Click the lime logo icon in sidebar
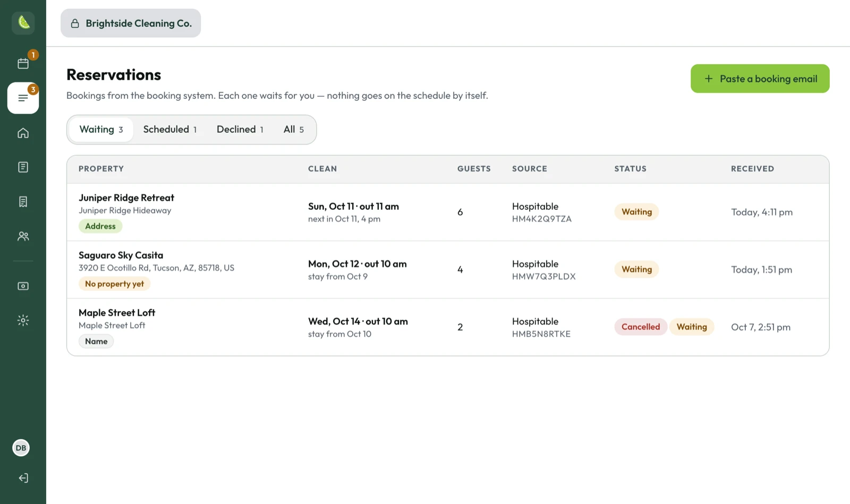 [x=23, y=23]
